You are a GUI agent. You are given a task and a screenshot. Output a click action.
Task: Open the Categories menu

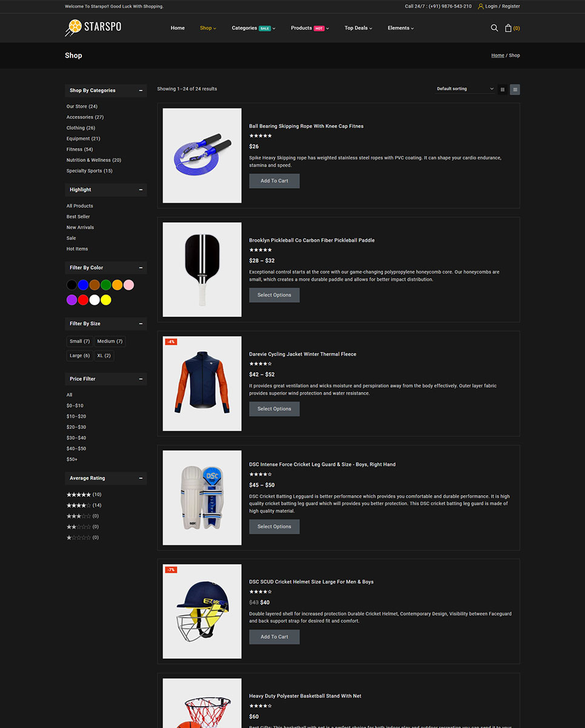(253, 28)
